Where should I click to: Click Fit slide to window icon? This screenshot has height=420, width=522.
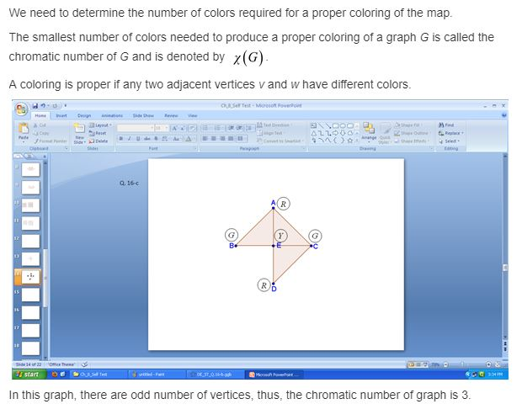[498, 364]
